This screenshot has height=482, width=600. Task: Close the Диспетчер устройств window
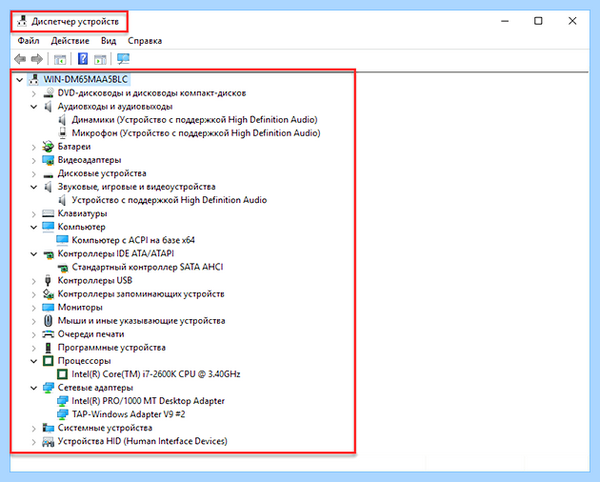point(572,21)
